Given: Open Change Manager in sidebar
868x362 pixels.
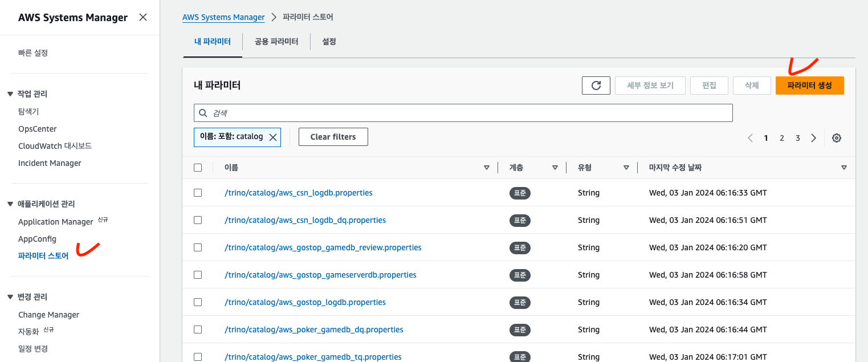Looking at the screenshot, I should (48, 315).
